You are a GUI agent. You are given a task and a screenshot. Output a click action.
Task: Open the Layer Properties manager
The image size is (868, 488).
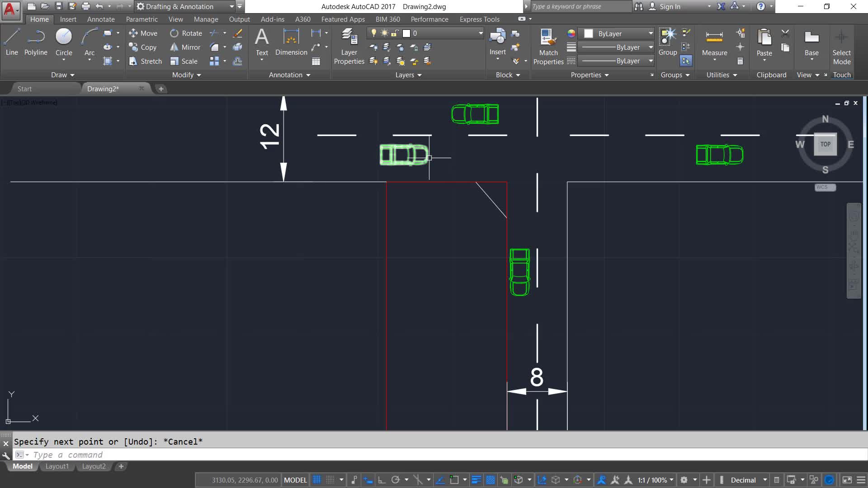tap(349, 47)
